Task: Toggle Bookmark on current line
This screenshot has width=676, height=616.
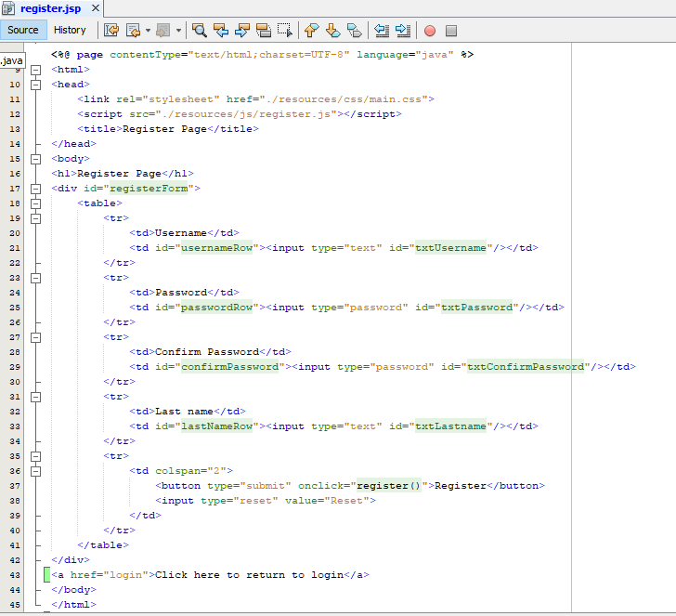Action: (x=355, y=30)
